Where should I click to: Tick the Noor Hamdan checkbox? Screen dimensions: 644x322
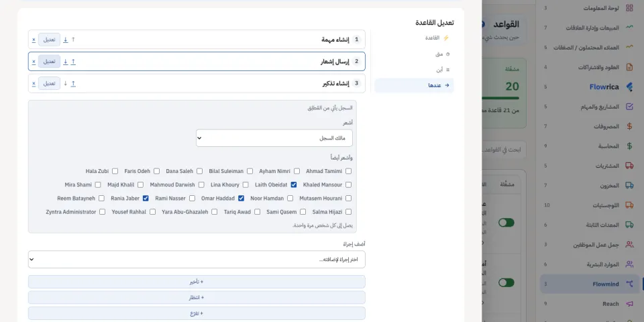pyautogui.click(x=290, y=198)
